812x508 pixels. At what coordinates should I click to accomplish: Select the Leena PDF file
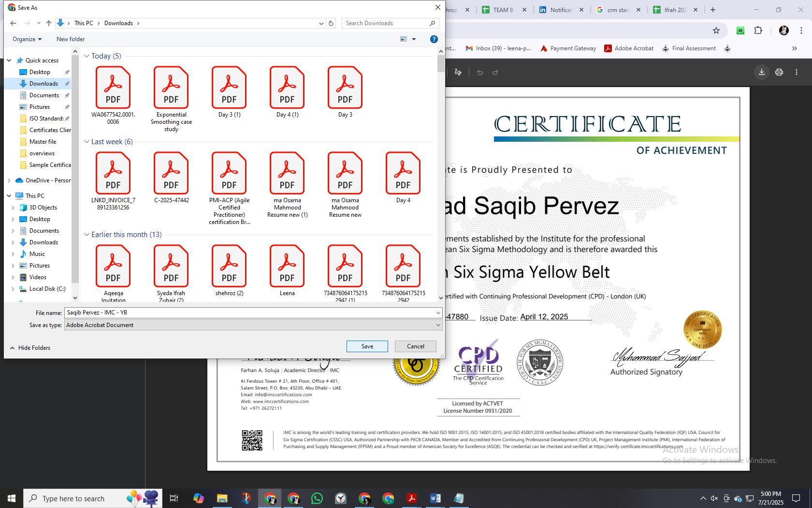(x=287, y=270)
